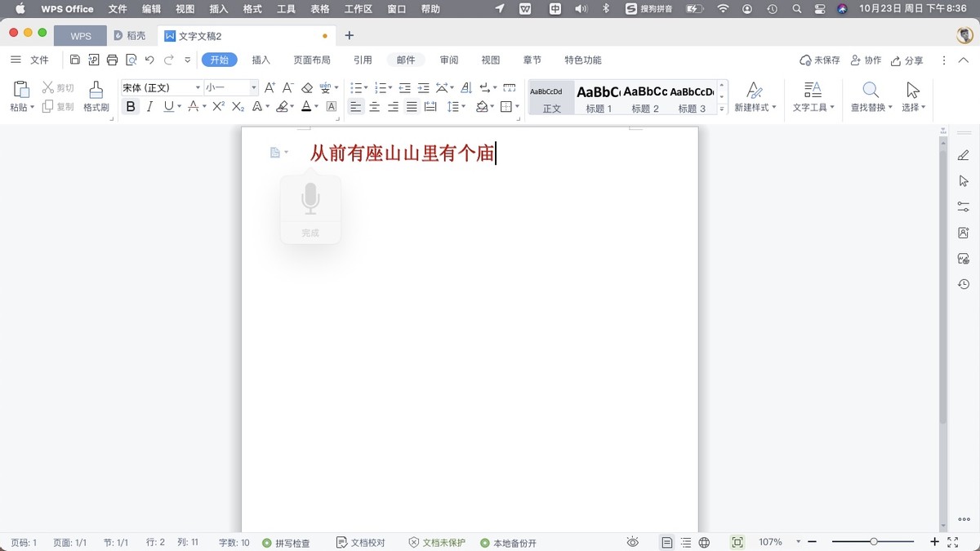Click the cursor select icon in right sidebar
Viewport: 980px width, 551px height.
[x=964, y=181]
